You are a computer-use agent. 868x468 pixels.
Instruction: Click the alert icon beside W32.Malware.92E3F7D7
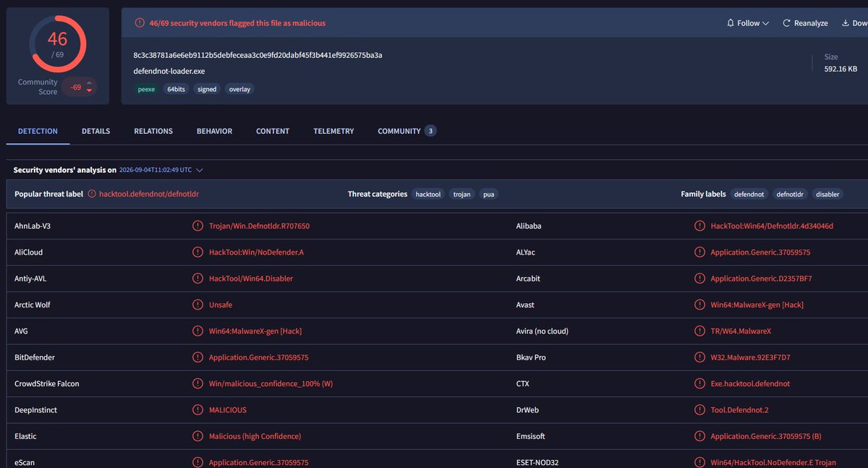(x=699, y=357)
